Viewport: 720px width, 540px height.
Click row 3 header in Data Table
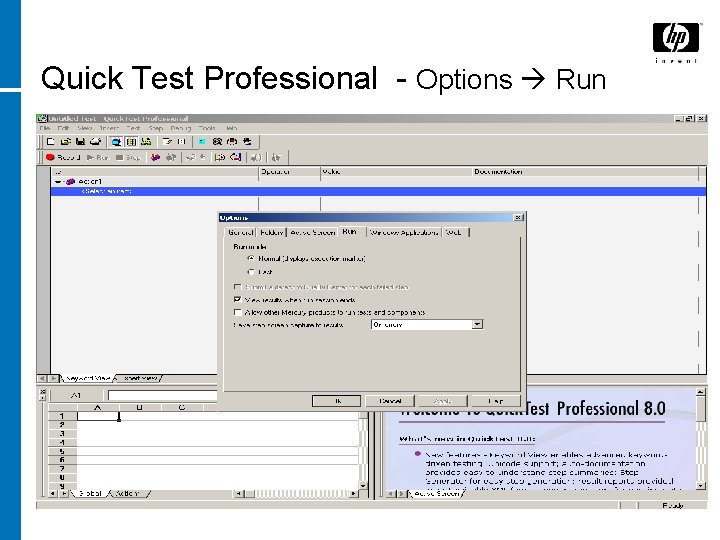[62, 433]
